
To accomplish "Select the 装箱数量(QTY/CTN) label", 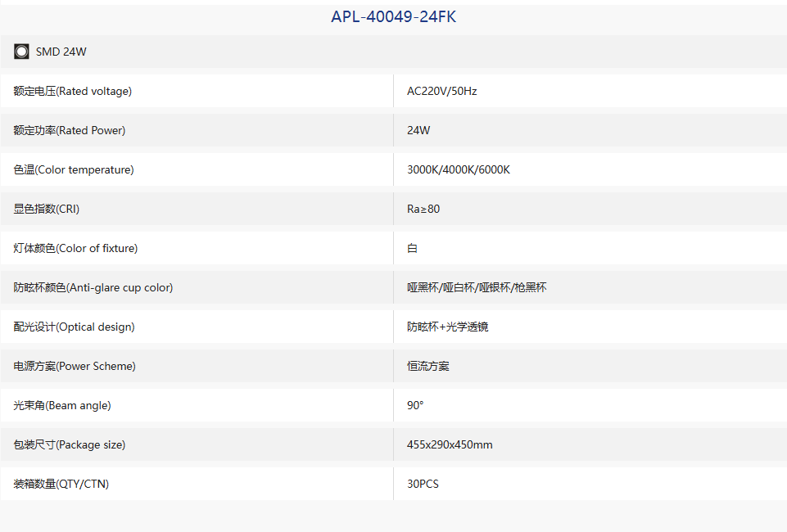I will 61,484.
